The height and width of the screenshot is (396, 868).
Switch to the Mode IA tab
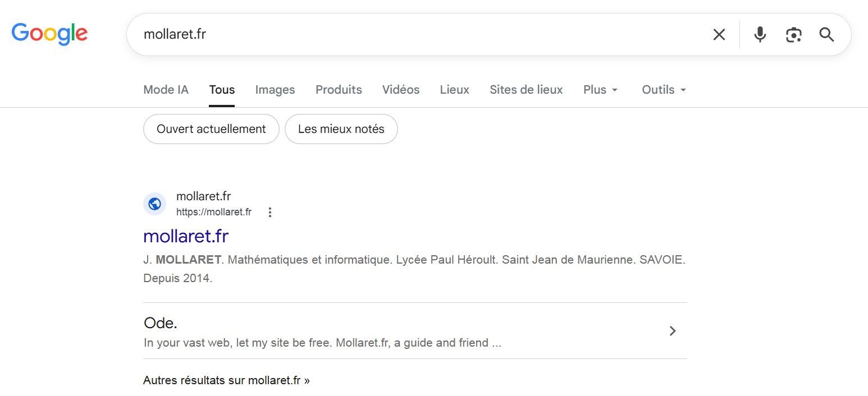(x=166, y=90)
